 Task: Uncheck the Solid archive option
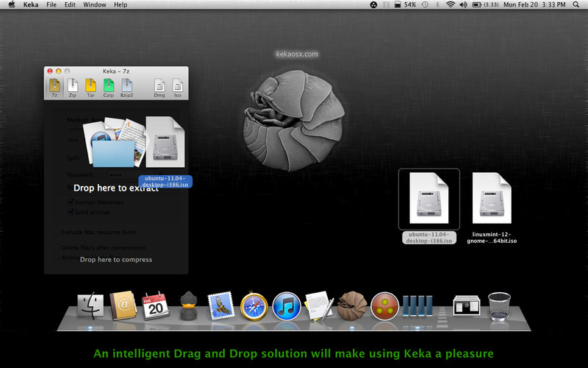pos(71,212)
